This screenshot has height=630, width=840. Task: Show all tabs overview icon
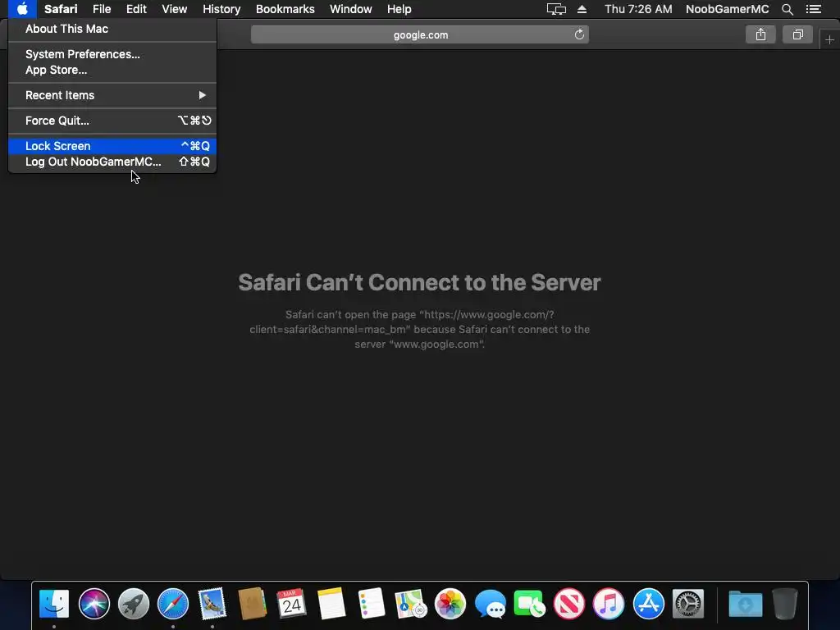[797, 34]
